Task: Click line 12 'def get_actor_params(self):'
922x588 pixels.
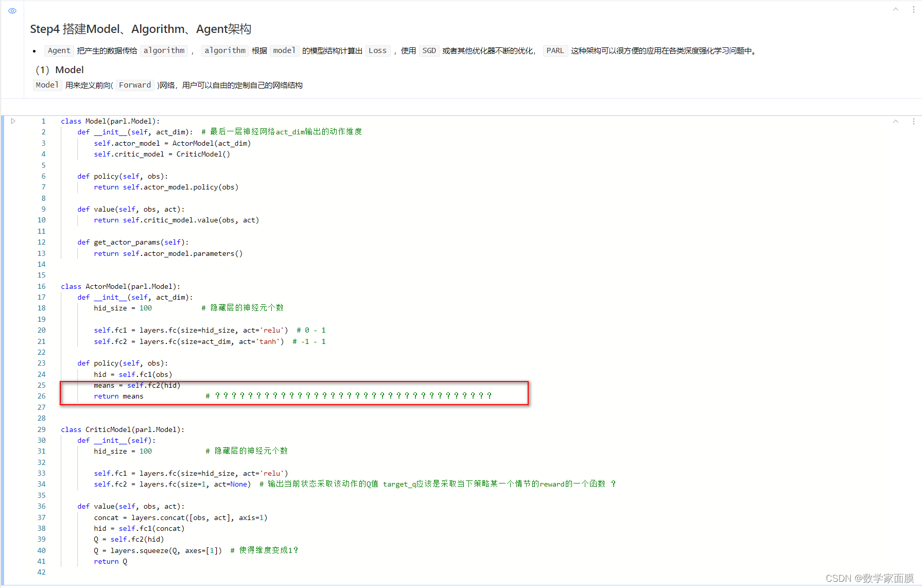Action: click(133, 242)
